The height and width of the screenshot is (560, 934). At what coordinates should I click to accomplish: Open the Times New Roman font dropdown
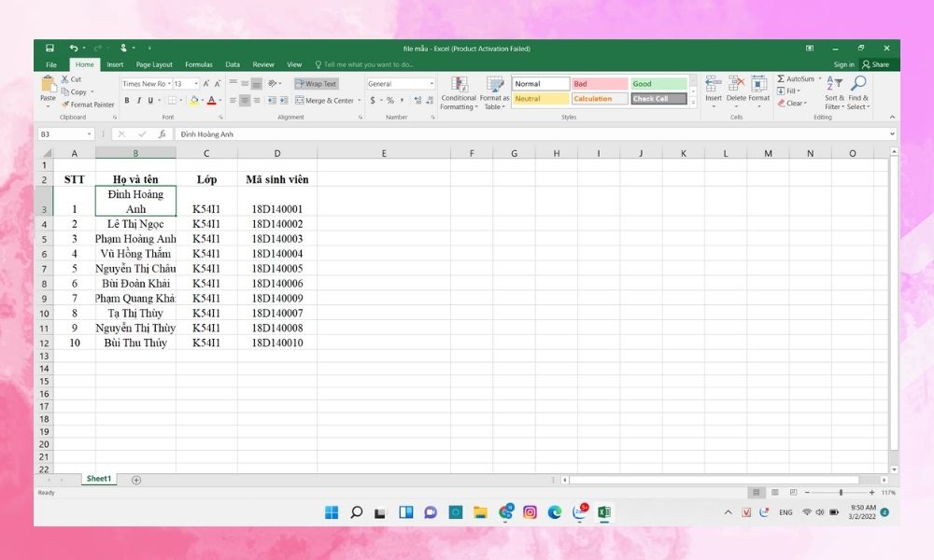(x=169, y=84)
